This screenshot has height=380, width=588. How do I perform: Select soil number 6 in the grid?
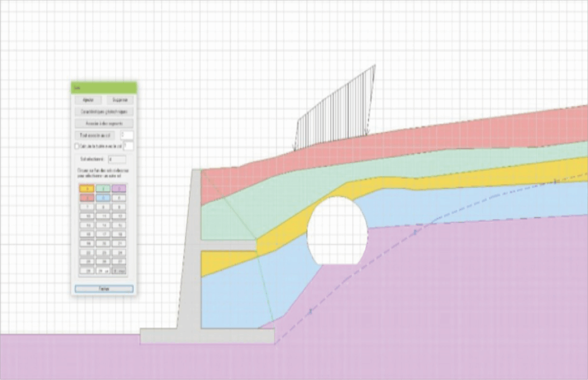[x=119, y=198]
